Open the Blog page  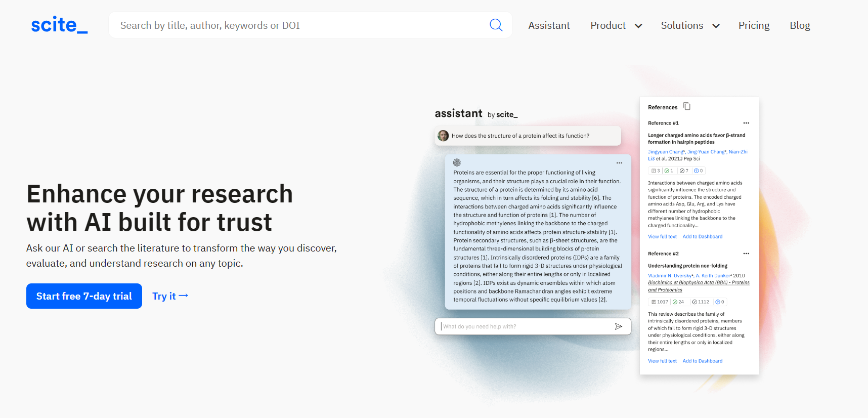800,25
